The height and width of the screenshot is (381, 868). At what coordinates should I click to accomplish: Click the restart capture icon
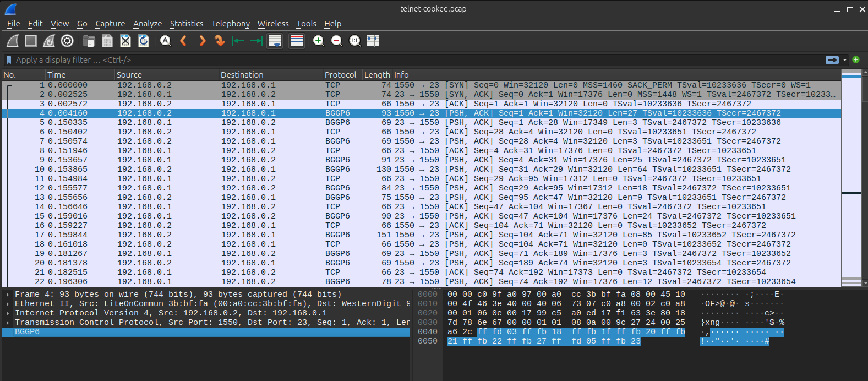coord(49,41)
